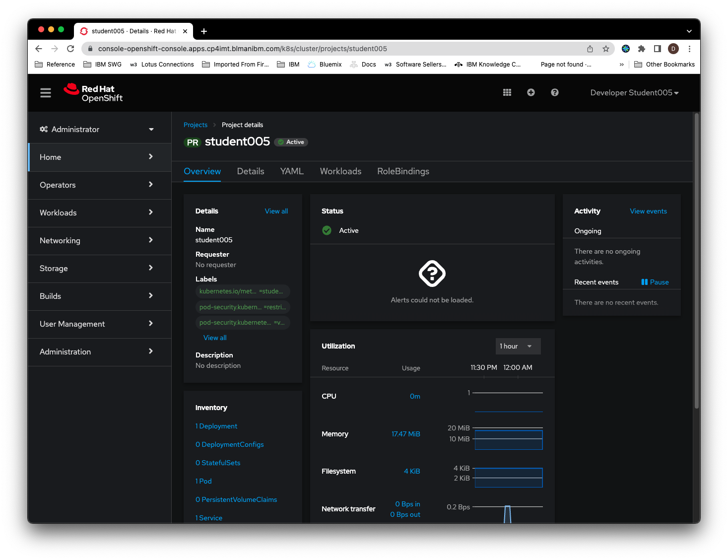Switch to the Workloads project tab
Viewport: 728px width, 560px height.
pos(340,171)
